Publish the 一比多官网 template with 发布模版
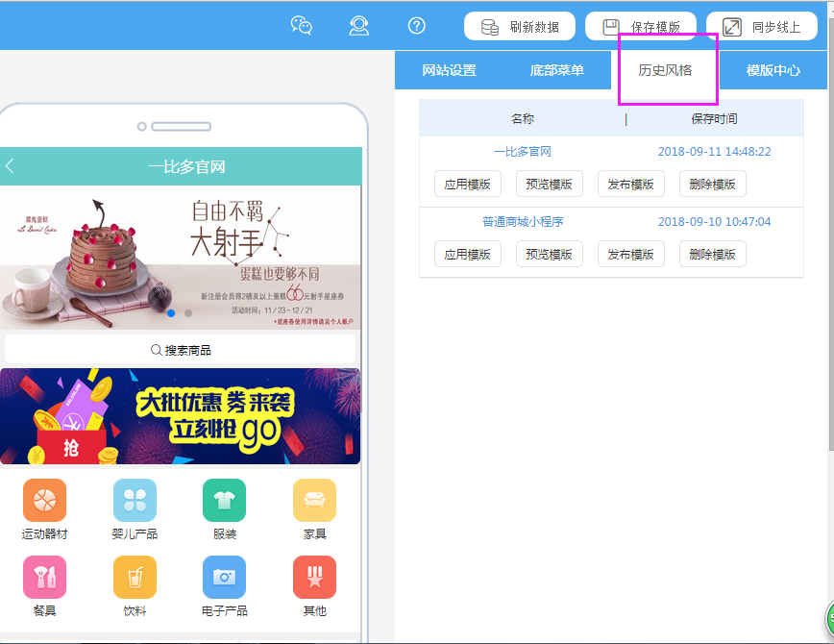The height and width of the screenshot is (644, 834). 631,185
